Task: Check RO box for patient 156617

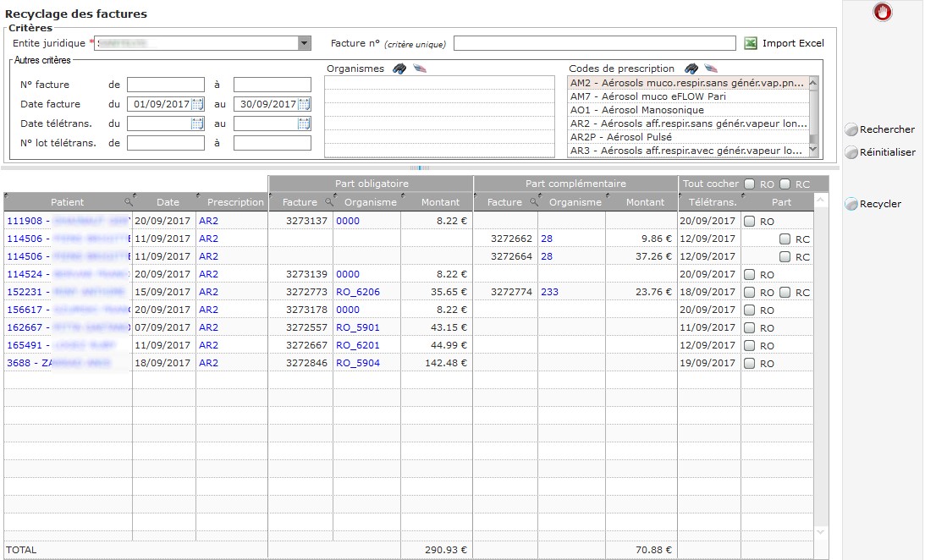Action: click(749, 310)
